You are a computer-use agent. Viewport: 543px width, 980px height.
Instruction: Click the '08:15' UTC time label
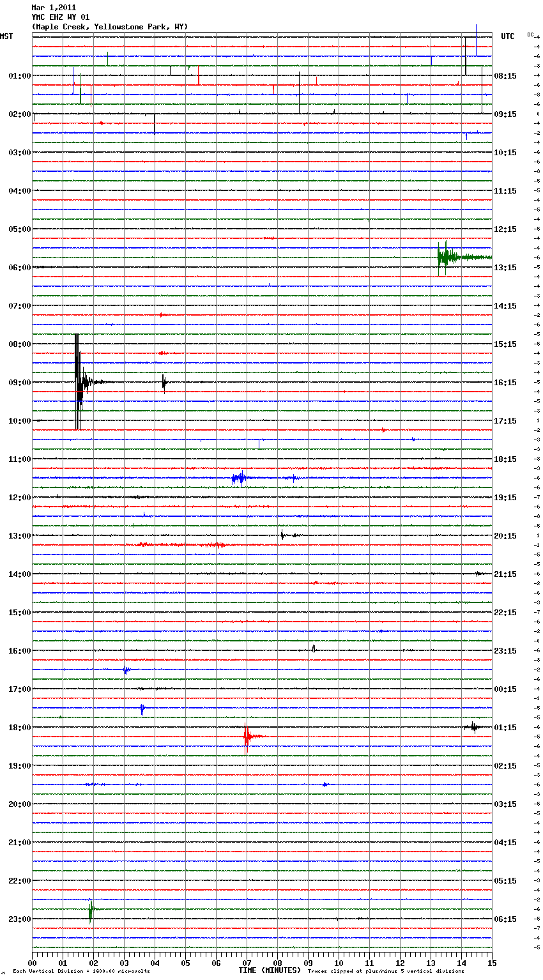point(505,75)
